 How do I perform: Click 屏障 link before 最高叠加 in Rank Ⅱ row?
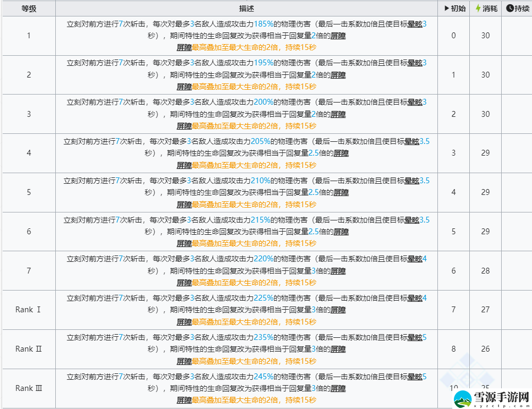[x=184, y=362]
